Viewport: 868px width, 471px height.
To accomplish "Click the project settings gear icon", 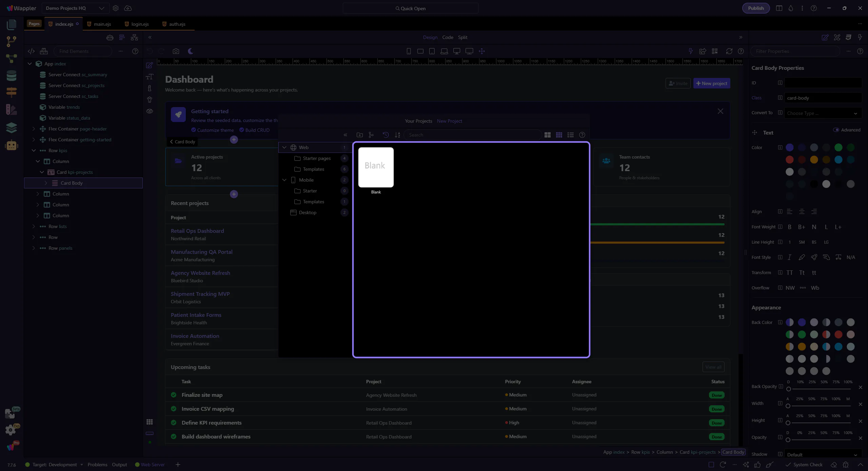I will [x=116, y=8].
